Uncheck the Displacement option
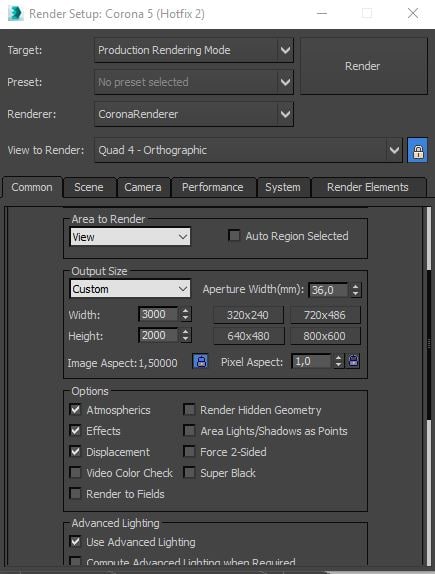Screen dimensions: 435x574 pyautogui.click(x=75, y=451)
